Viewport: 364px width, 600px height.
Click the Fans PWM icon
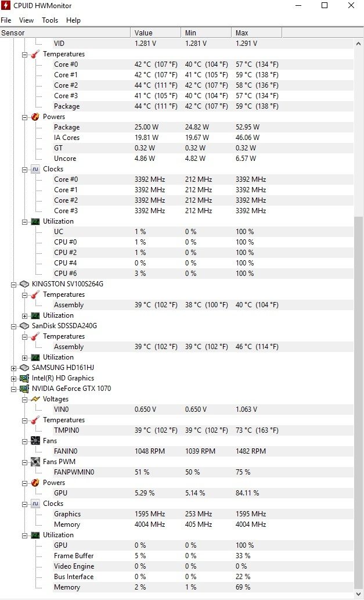click(x=35, y=462)
